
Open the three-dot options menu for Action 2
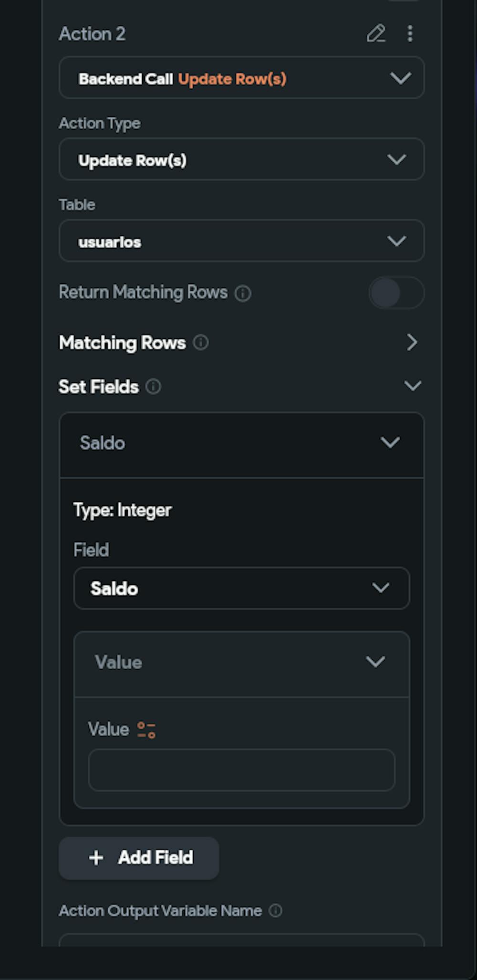pos(410,34)
